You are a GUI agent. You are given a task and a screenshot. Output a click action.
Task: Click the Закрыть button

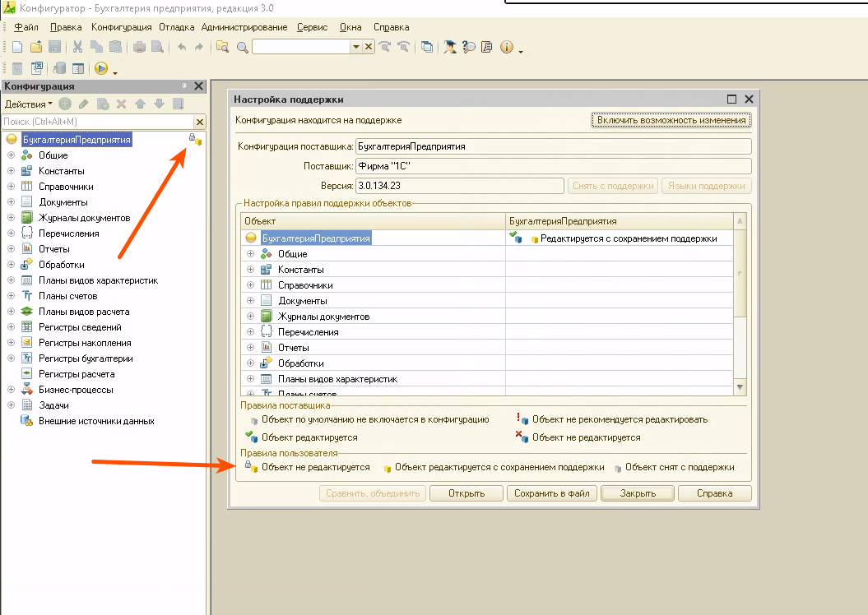point(638,493)
